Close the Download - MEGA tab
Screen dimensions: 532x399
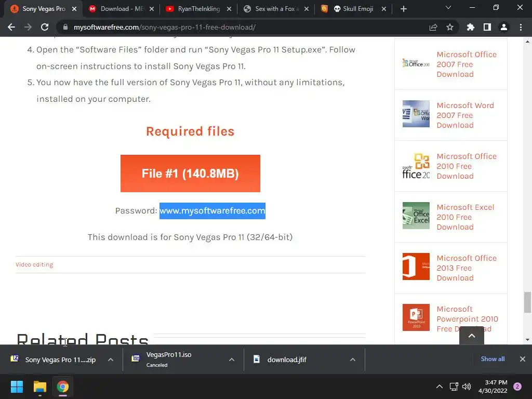point(152,9)
